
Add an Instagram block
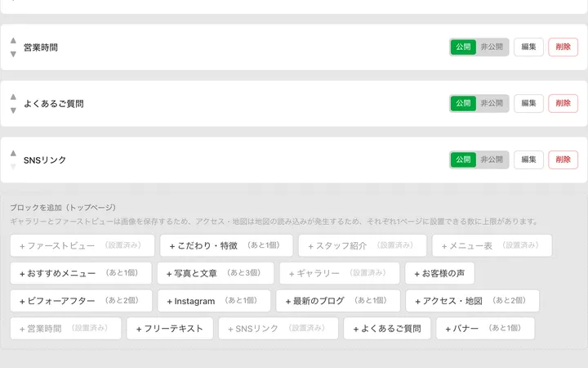click(214, 301)
